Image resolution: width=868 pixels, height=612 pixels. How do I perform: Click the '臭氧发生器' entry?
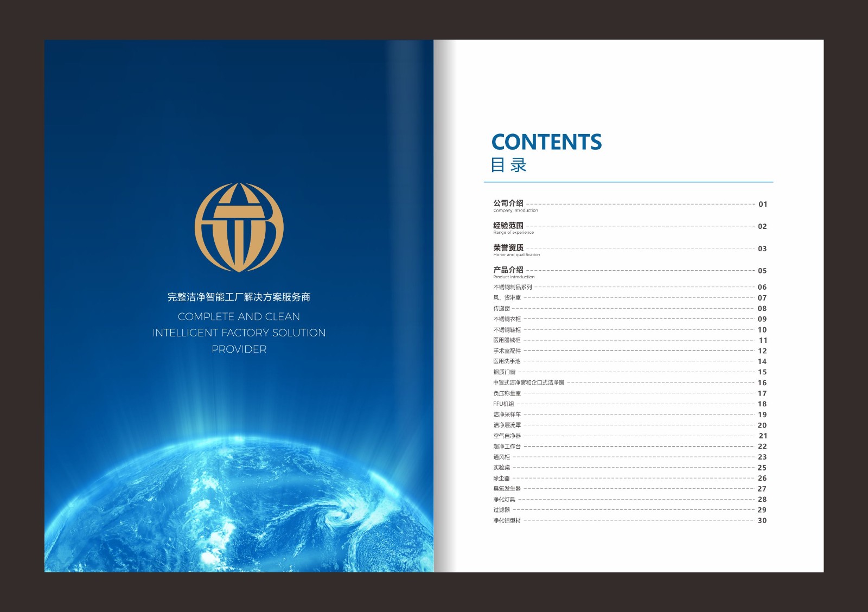pos(507,489)
